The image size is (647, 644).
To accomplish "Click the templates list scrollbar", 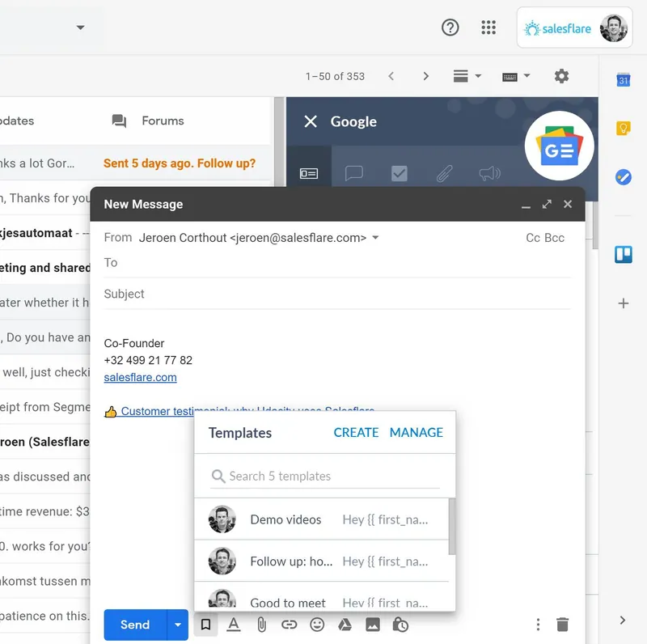I will coord(452,527).
